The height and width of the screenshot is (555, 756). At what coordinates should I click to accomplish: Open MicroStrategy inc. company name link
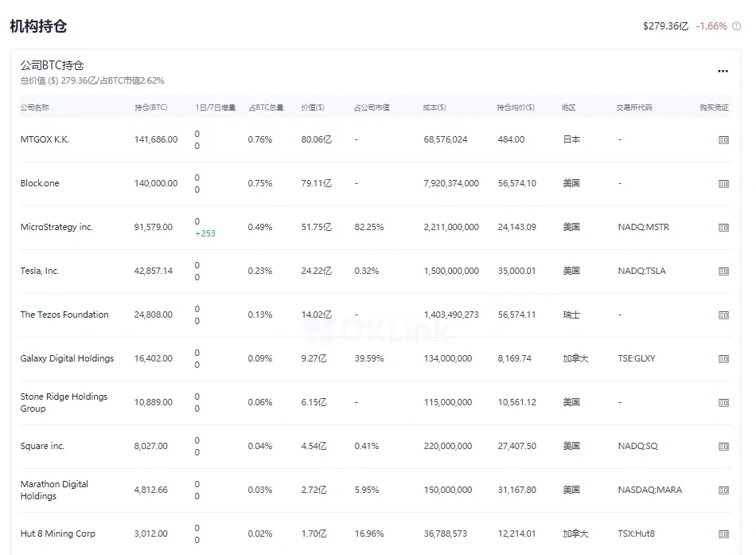tap(57, 227)
